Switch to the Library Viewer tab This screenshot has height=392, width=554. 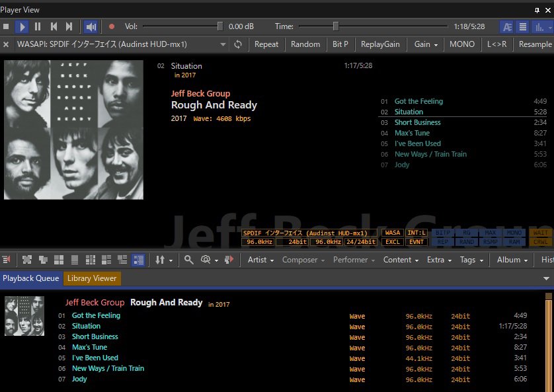click(92, 278)
